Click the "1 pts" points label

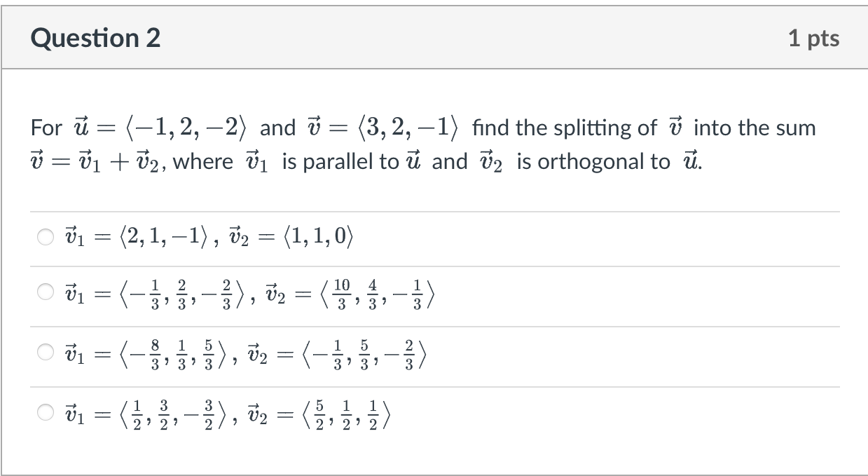click(813, 38)
